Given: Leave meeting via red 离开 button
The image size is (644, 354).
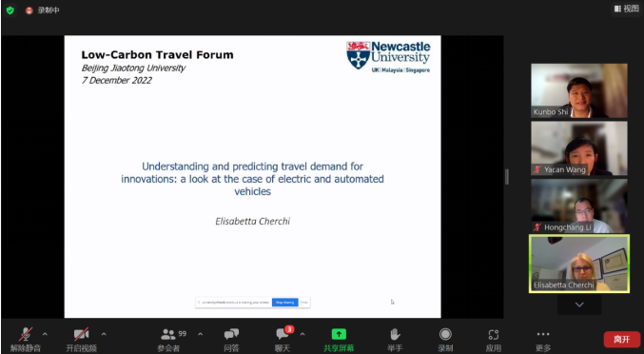Looking at the screenshot, I should pyautogui.click(x=622, y=339).
